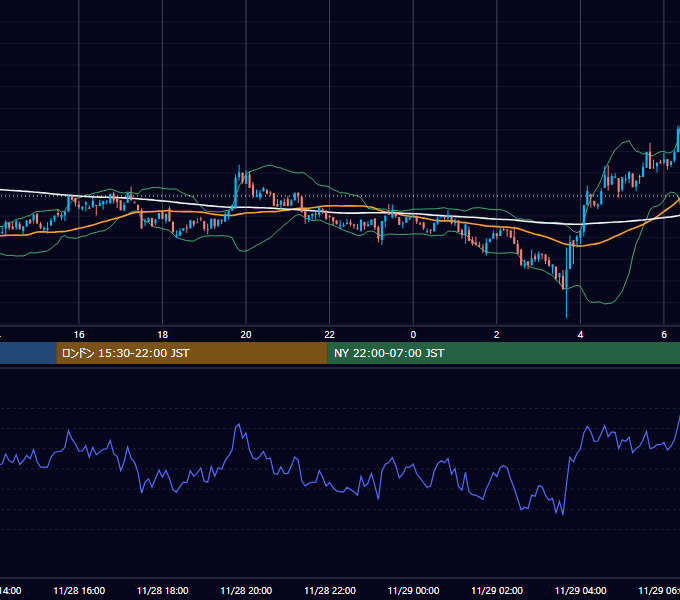Click the long lower-wick candle before 4:00
This screenshot has height=600, width=680.
pos(566,282)
